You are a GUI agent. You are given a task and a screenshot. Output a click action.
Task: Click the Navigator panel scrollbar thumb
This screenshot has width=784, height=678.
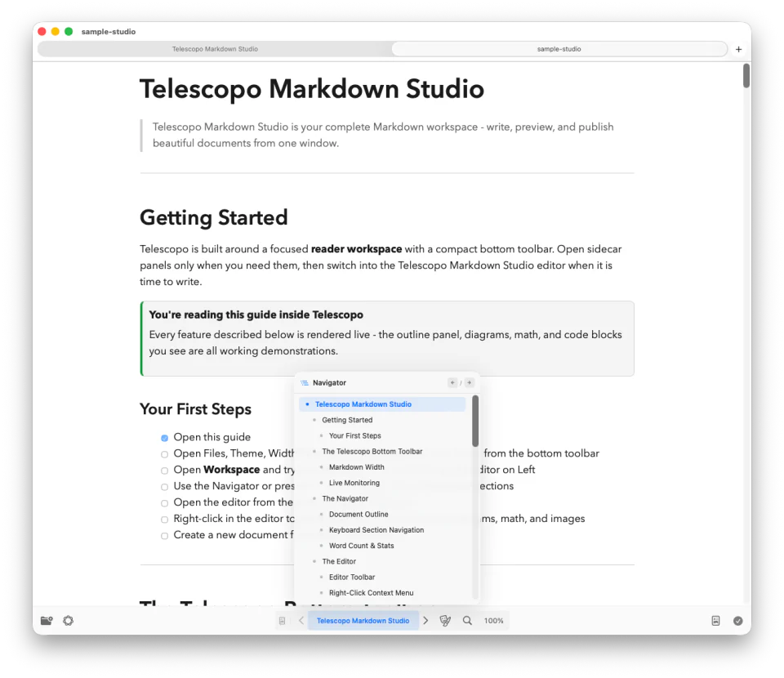point(475,421)
